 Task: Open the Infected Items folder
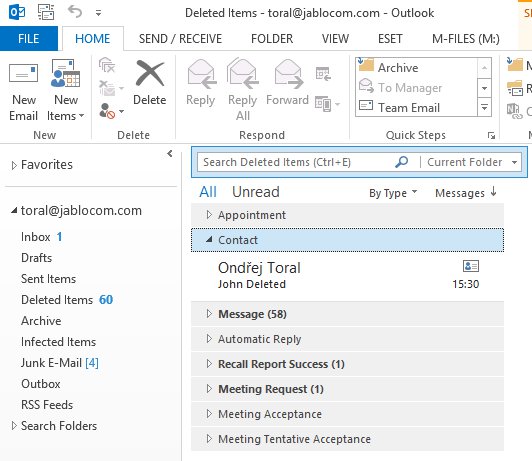(x=58, y=342)
